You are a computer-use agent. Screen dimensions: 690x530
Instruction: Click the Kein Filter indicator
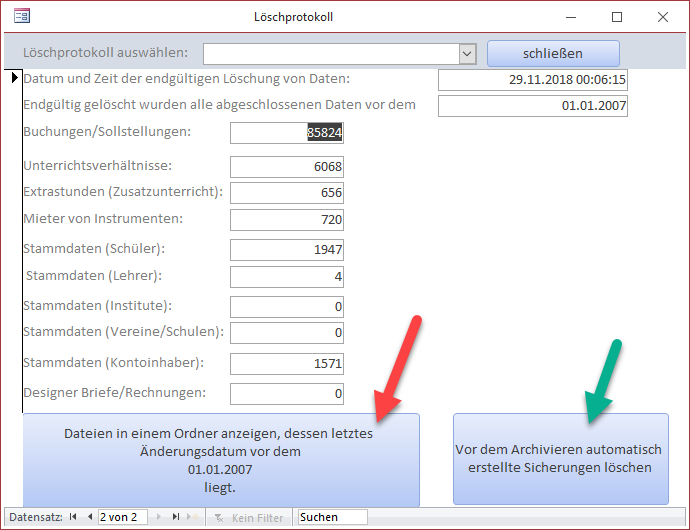pyautogui.click(x=249, y=517)
